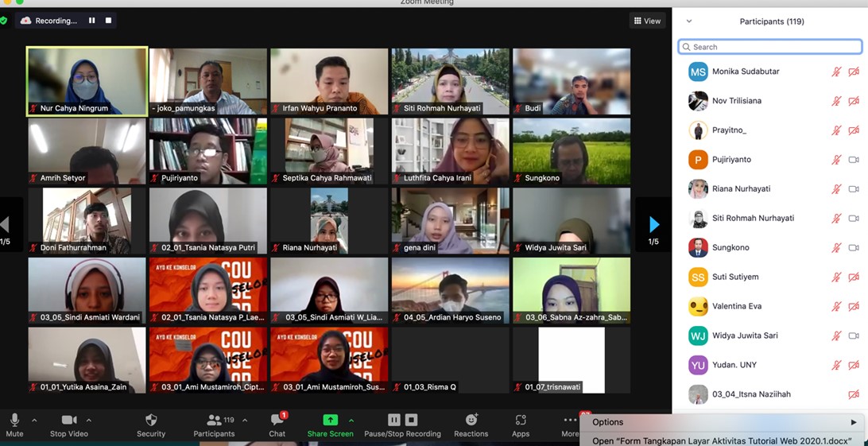Open video options arrow beside Stop Video
This screenshot has height=446, width=868.
88,421
